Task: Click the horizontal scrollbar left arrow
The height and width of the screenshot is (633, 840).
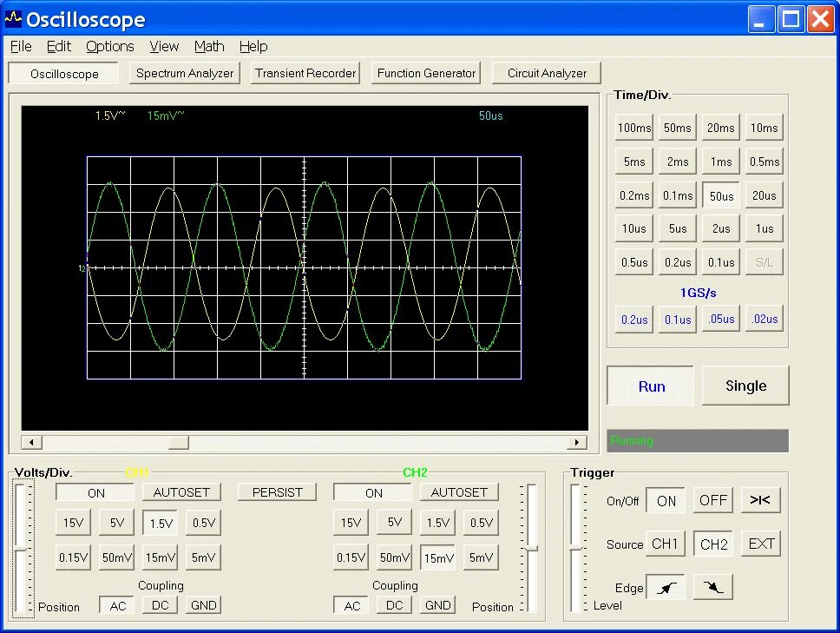Action: point(31,443)
